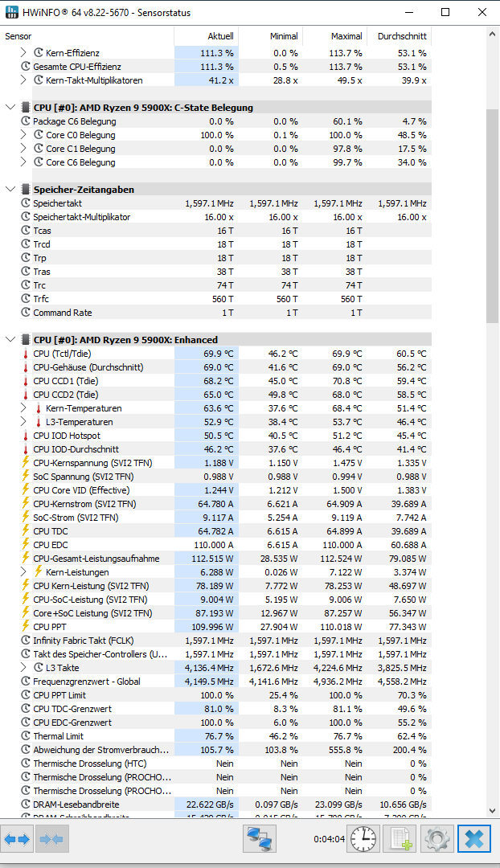The height and width of the screenshot is (868, 500).
Task: Select the Trfc timing row label
Action: tap(41, 299)
